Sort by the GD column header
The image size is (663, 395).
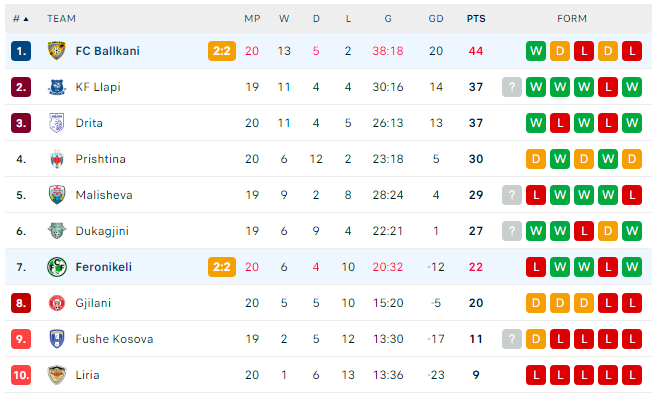(x=436, y=19)
